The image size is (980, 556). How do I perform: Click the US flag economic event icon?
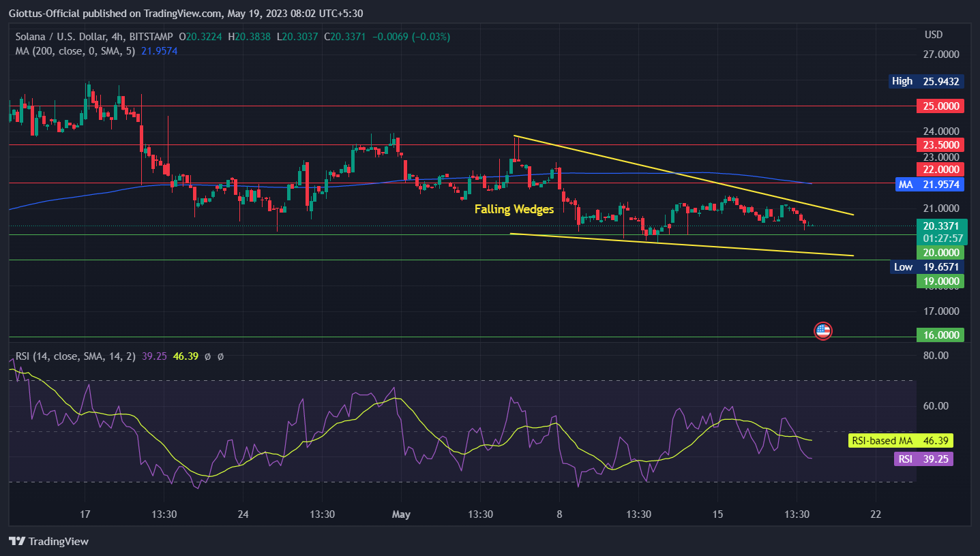pos(823,331)
